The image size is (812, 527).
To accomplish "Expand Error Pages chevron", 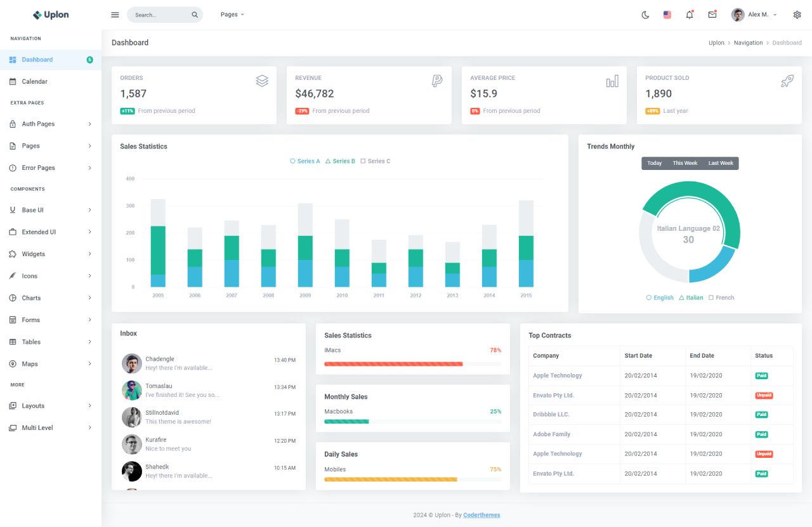I will [x=90, y=168].
